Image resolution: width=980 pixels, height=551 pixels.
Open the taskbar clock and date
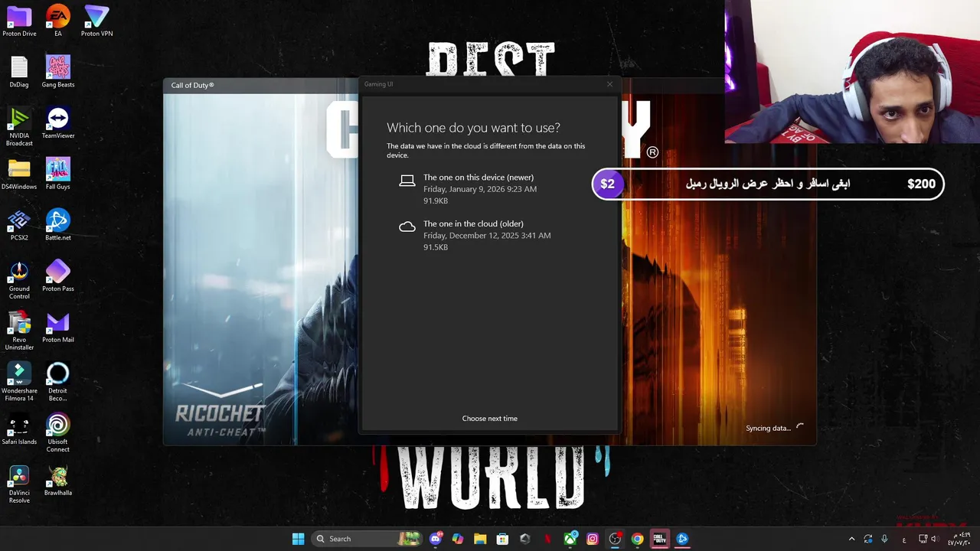pos(959,539)
